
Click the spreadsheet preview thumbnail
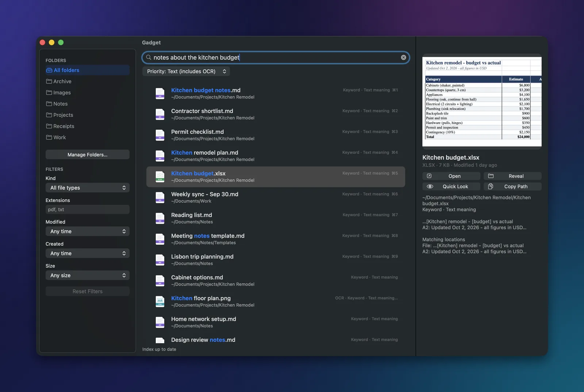[482, 101]
